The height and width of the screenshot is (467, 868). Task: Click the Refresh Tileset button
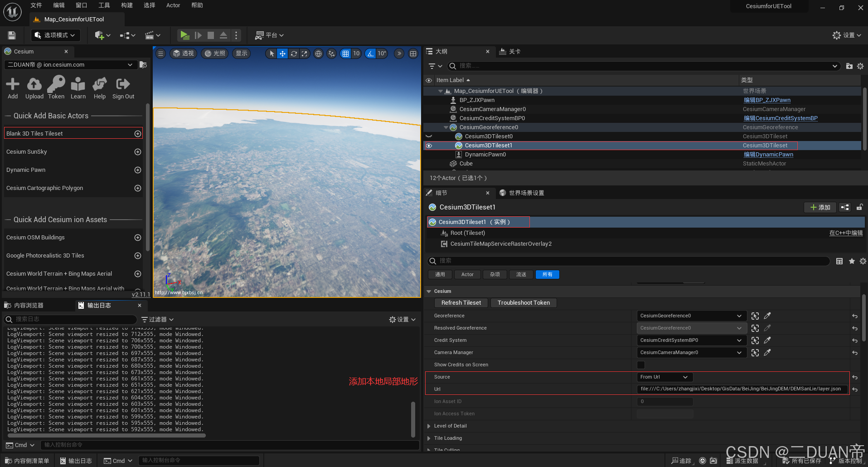[x=461, y=302]
